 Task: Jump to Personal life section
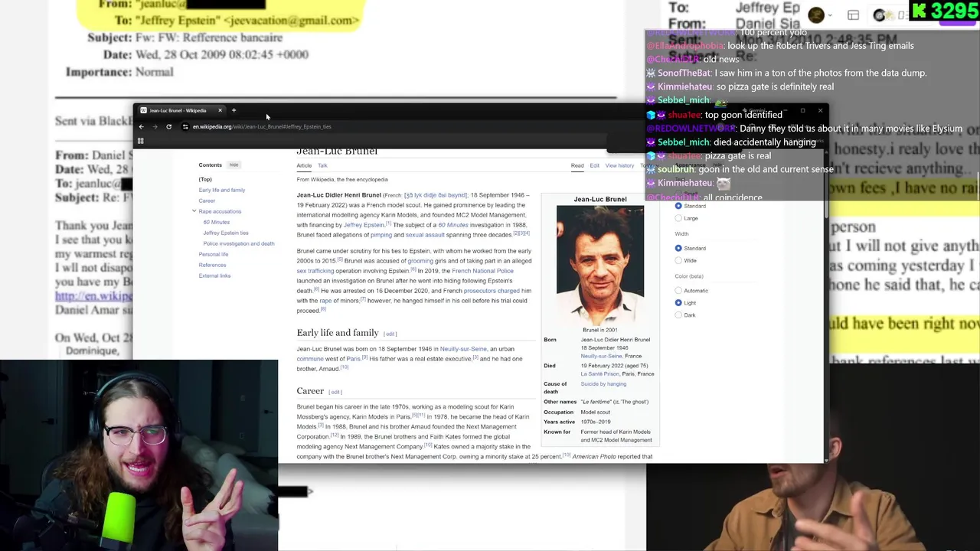[x=214, y=254]
